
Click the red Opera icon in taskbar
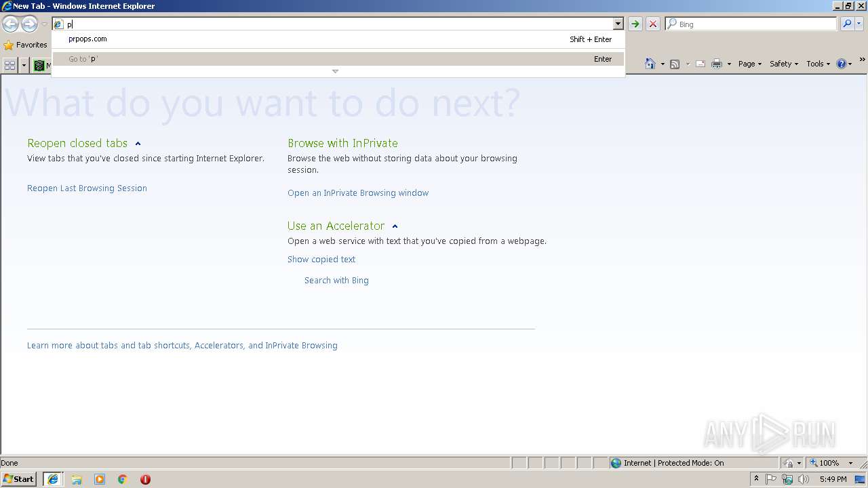[x=145, y=479]
